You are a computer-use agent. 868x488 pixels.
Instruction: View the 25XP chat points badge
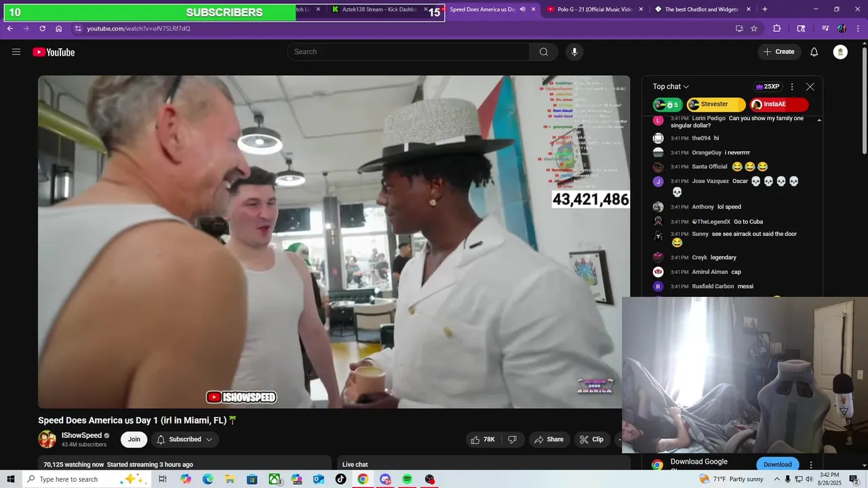tap(767, 87)
